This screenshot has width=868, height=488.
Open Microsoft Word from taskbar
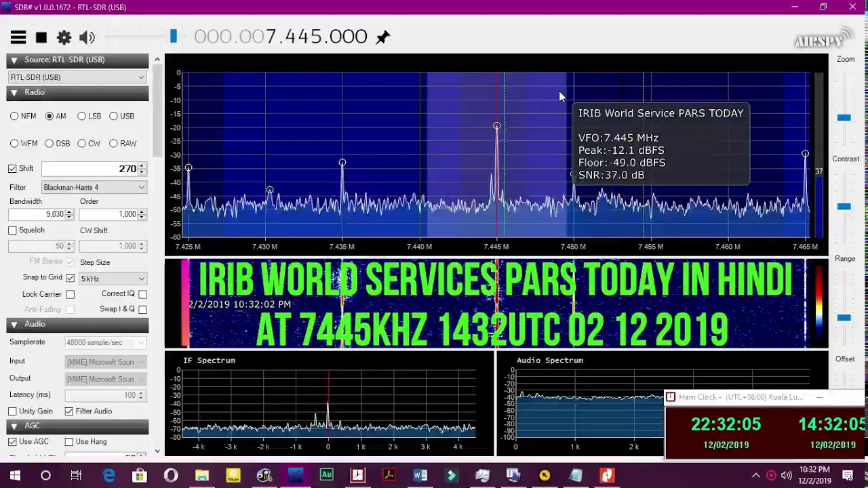(420, 475)
